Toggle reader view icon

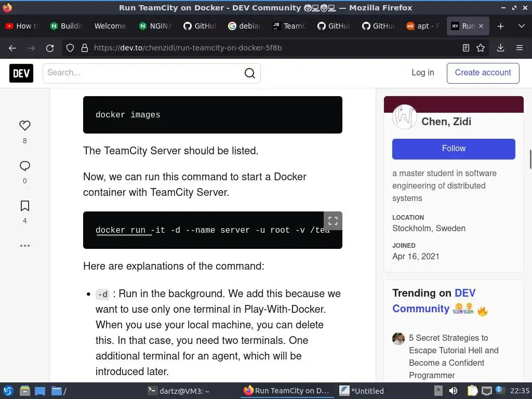[x=466, y=48]
